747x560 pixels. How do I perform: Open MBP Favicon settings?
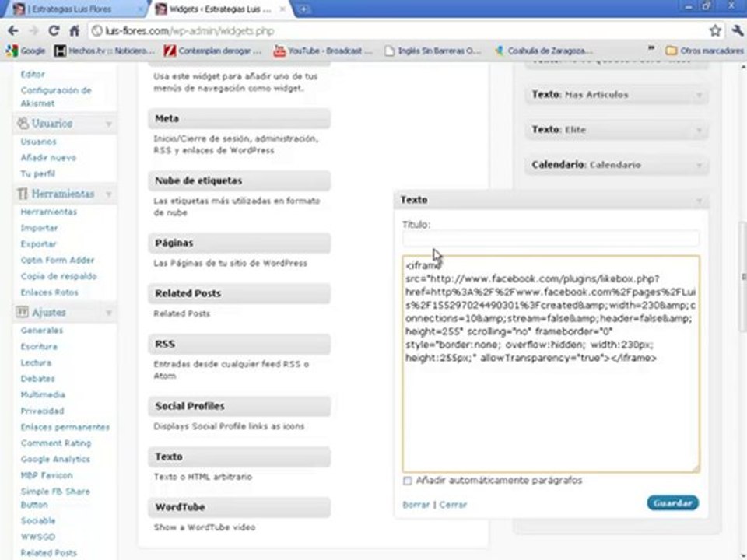click(x=47, y=476)
